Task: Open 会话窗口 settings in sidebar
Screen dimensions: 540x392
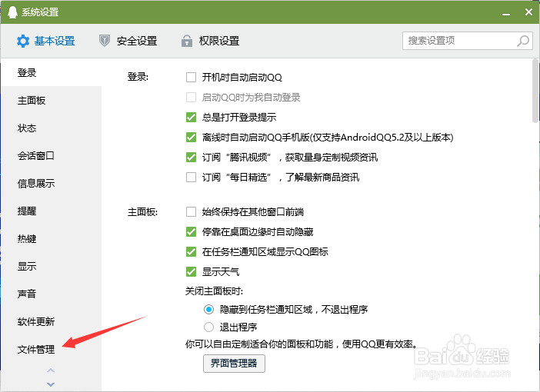Action: point(51,155)
